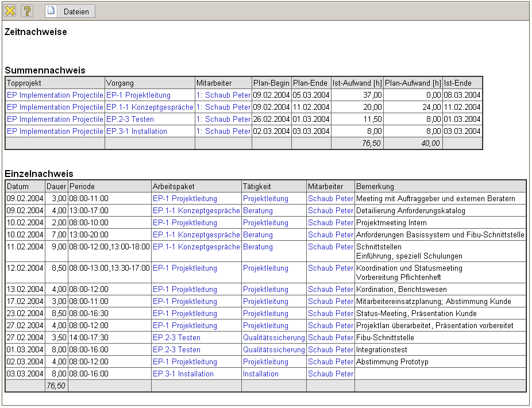Open Topprojekt link in the EP-1 Projektleitung summary row
The image size is (532, 408).
coord(55,95)
